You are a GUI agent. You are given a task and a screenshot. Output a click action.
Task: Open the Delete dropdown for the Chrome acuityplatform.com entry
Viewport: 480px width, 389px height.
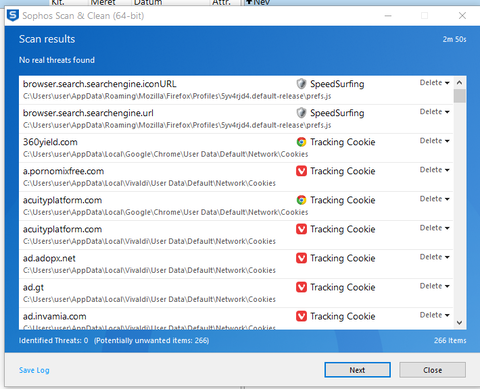point(435,199)
